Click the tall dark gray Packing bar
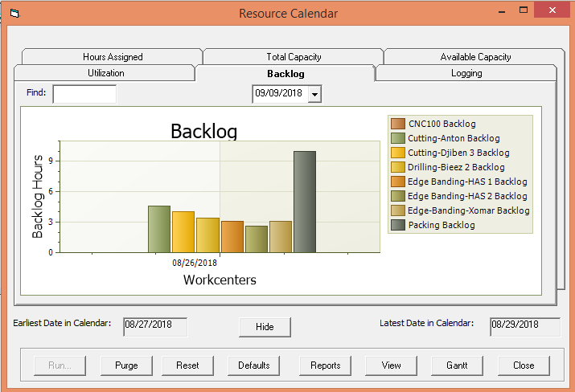The image size is (575, 392). (x=304, y=202)
